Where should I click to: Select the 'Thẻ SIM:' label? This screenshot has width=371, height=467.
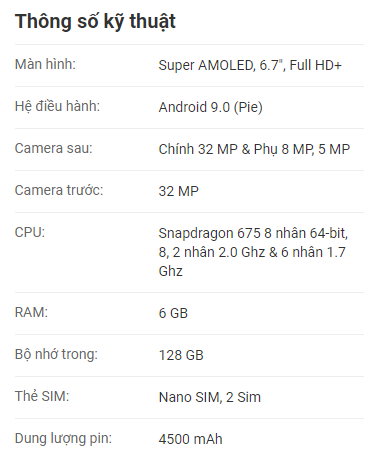(42, 396)
